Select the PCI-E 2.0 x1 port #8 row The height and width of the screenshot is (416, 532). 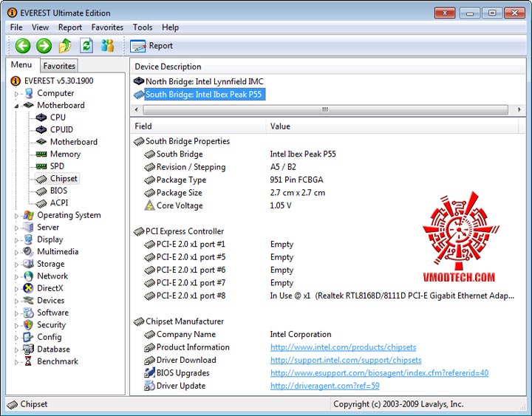pos(328,296)
